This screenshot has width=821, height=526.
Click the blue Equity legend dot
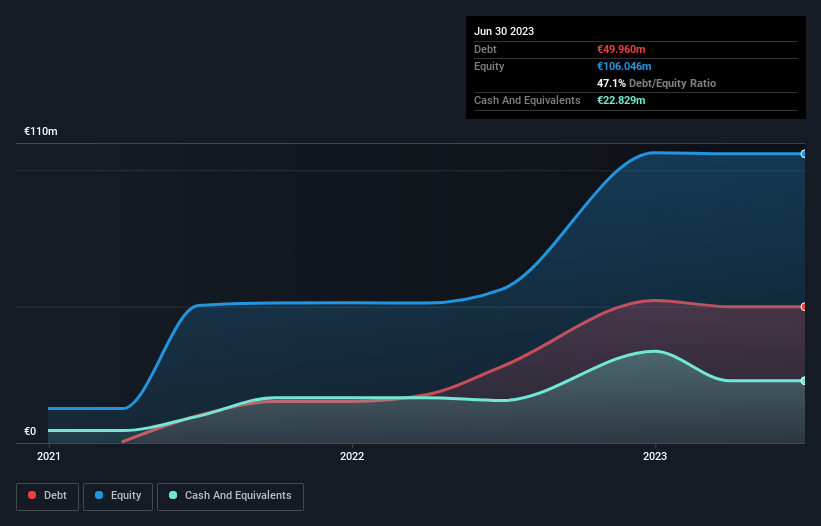tap(99, 495)
